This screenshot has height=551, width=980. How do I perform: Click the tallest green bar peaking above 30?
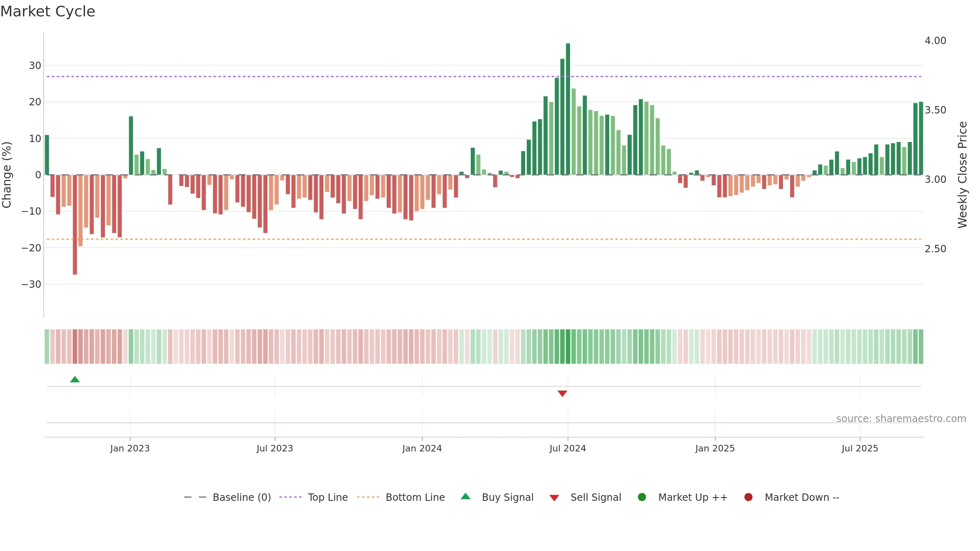coord(568,109)
